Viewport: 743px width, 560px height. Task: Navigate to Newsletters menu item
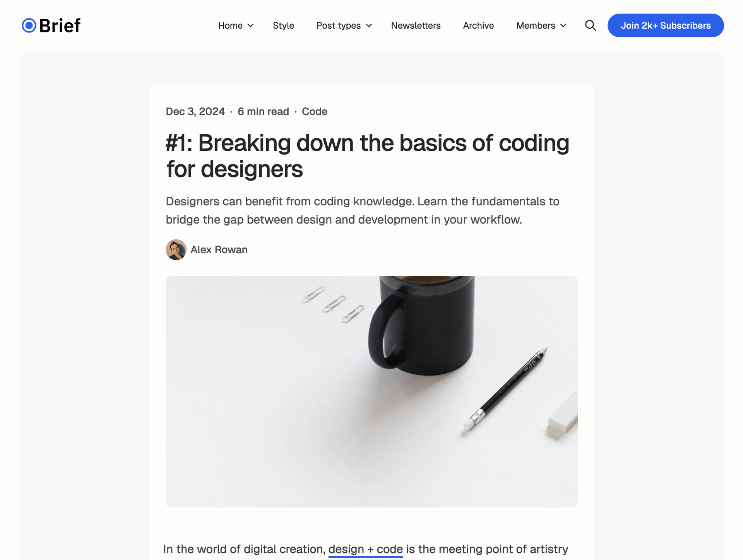click(x=416, y=25)
